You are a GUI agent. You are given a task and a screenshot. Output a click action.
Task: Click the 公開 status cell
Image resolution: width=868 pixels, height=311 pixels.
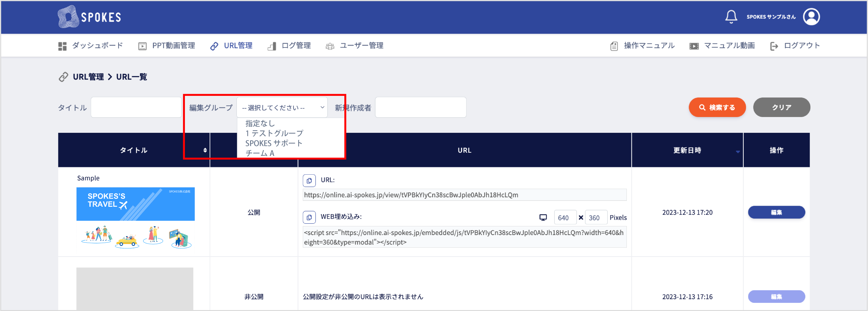(x=254, y=213)
